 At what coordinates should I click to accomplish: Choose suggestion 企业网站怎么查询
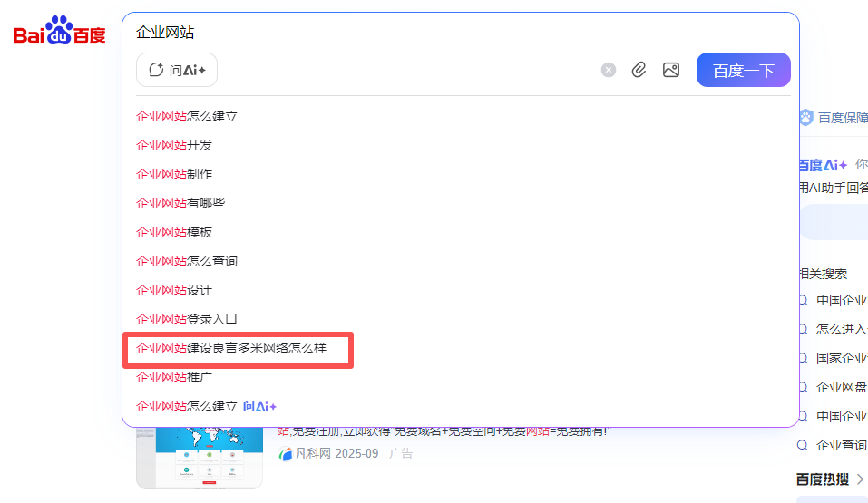tap(187, 261)
